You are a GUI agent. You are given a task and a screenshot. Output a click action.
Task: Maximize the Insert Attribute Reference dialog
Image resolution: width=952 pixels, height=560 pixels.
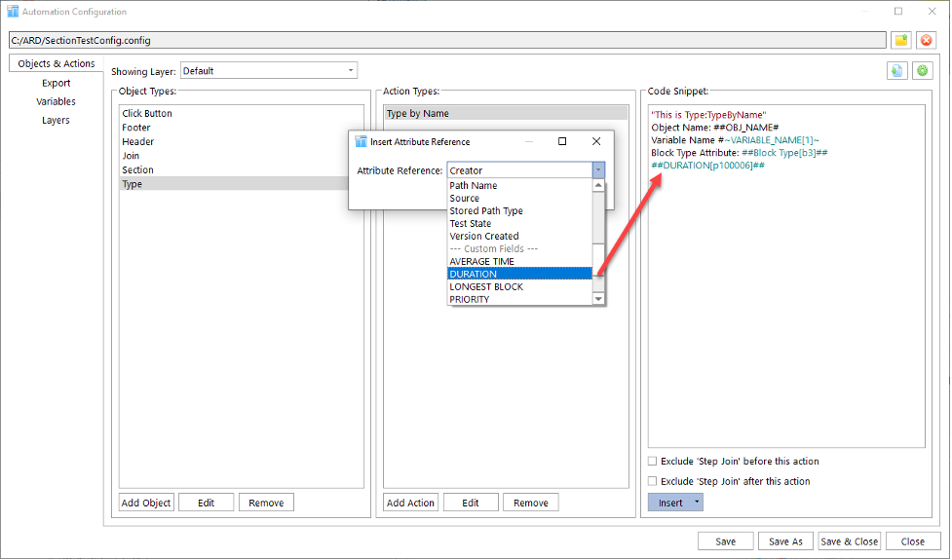[x=562, y=141]
